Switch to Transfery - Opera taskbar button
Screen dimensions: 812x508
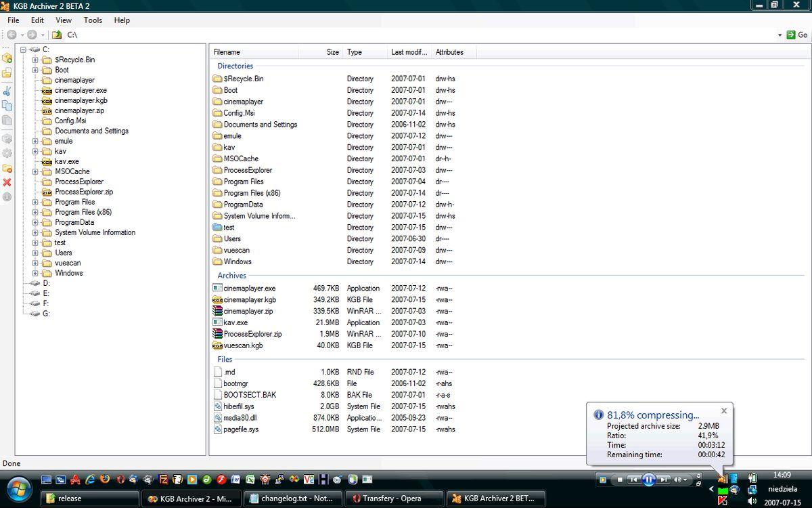click(394, 499)
